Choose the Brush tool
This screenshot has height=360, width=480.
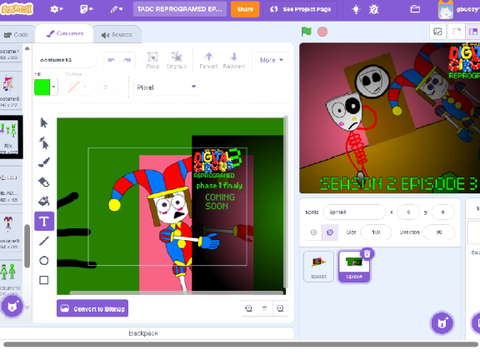pyautogui.click(x=44, y=162)
